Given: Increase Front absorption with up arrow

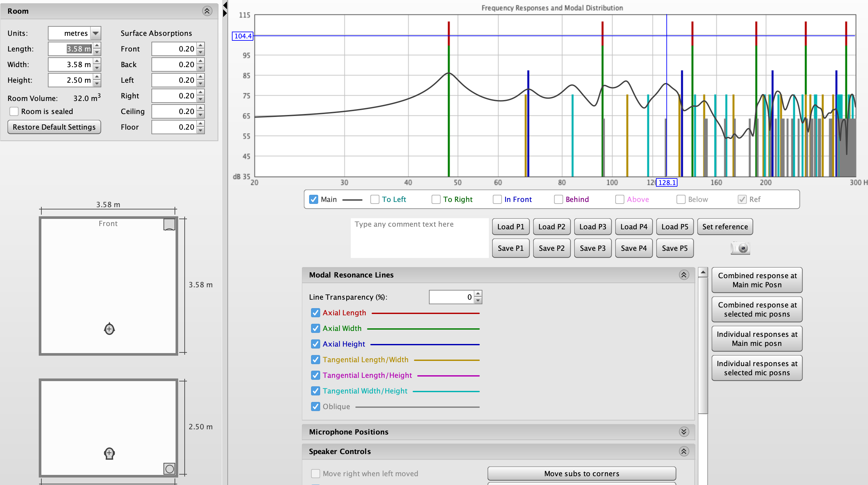Looking at the screenshot, I should pos(201,46).
